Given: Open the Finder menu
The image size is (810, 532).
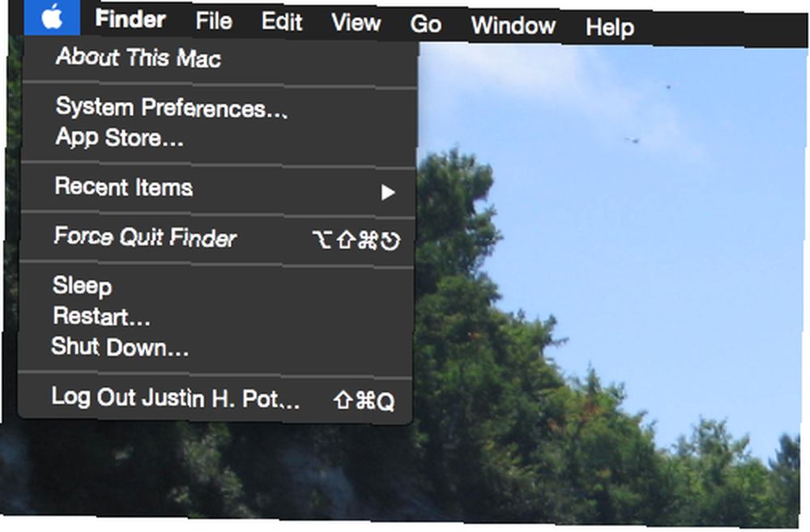Looking at the screenshot, I should click(x=130, y=19).
